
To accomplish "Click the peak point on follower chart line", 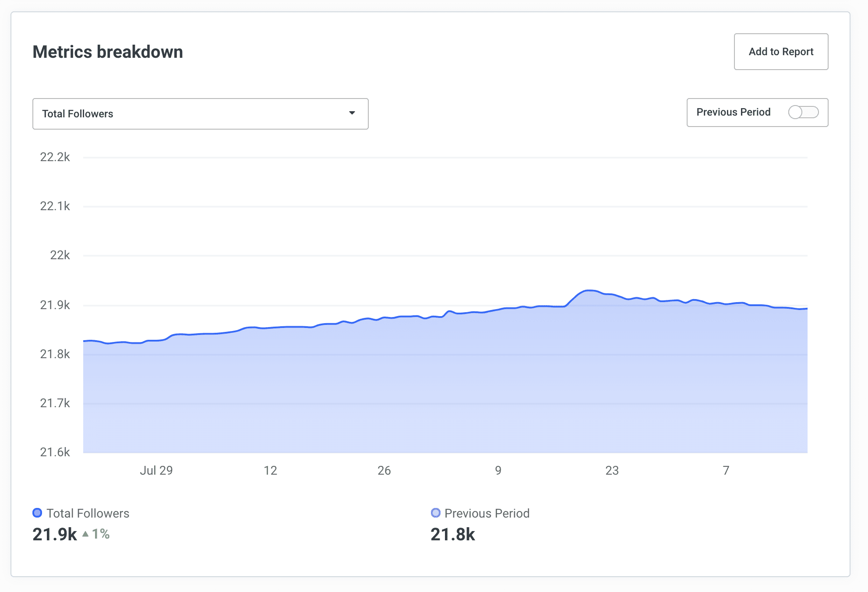I will [589, 290].
